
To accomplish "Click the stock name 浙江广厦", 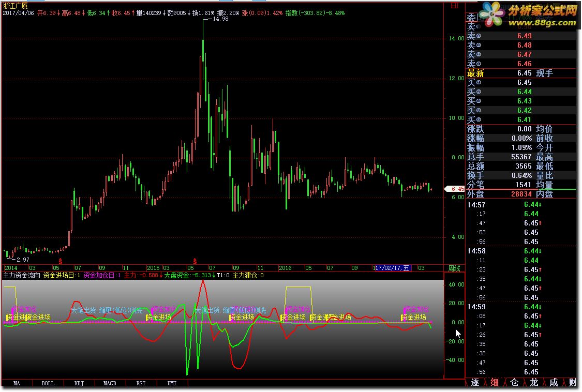I will pos(15,6).
